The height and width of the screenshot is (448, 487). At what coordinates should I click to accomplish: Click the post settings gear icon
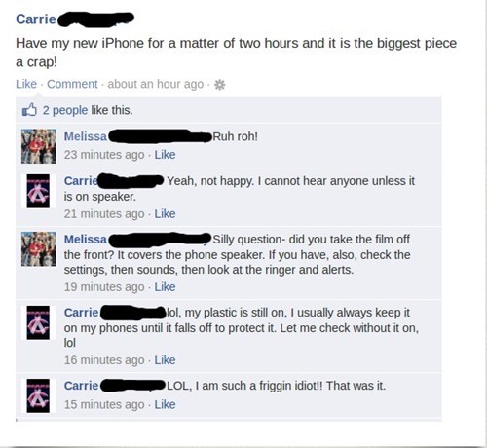click(x=220, y=85)
